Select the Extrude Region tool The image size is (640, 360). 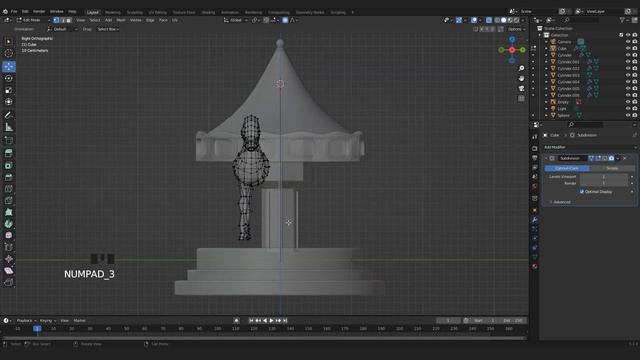[x=9, y=153]
